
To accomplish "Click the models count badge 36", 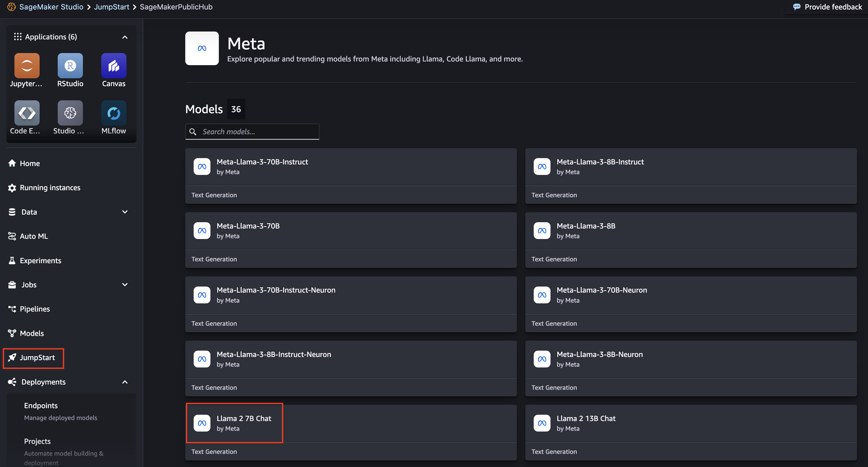I will (x=236, y=109).
